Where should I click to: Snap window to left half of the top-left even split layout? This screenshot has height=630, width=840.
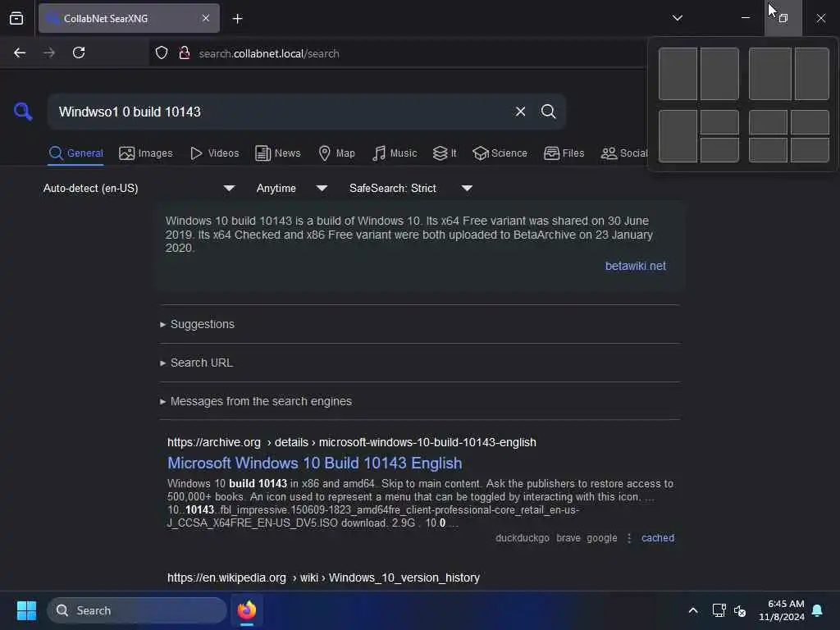click(678, 74)
